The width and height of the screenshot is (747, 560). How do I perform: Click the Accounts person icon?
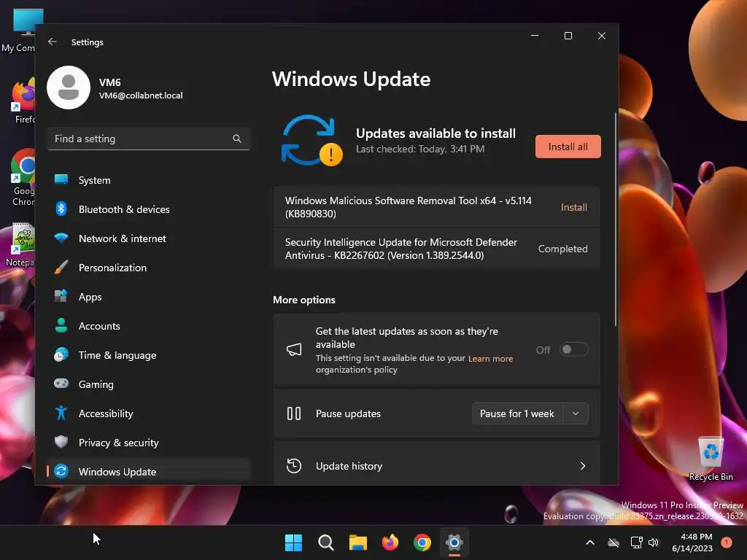coord(61,325)
